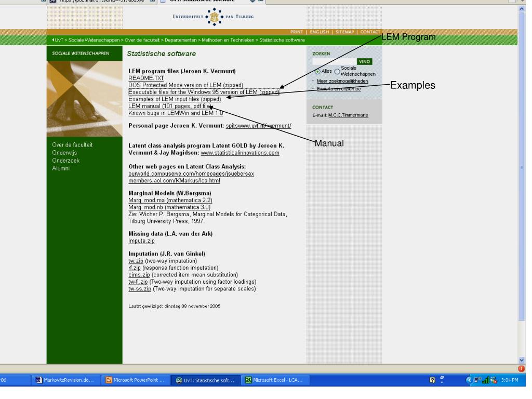Download Windows 95 LEM executable files
This screenshot has height=399, width=532.
pos(204,92)
